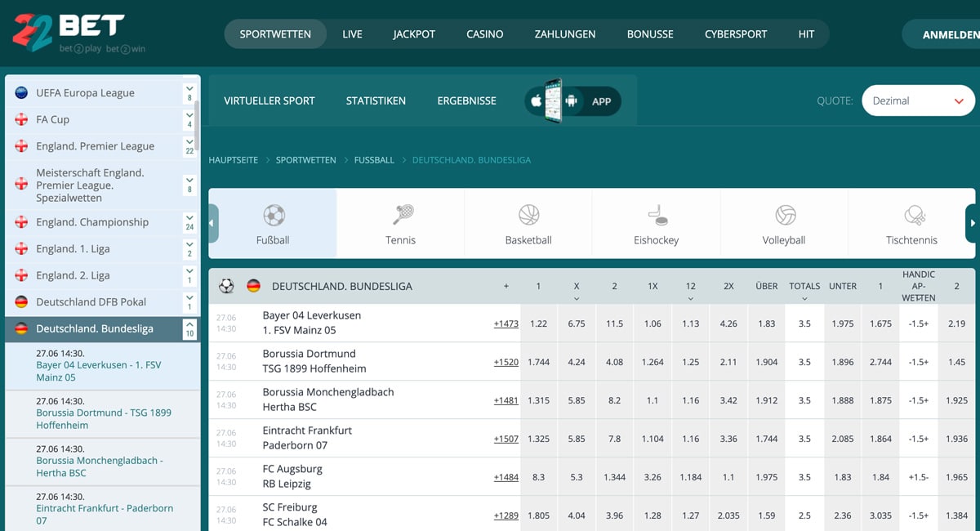Pick over 3.5 odds 1.744 Frankfurt match
This screenshot has width=980, height=531.
[x=767, y=439]
